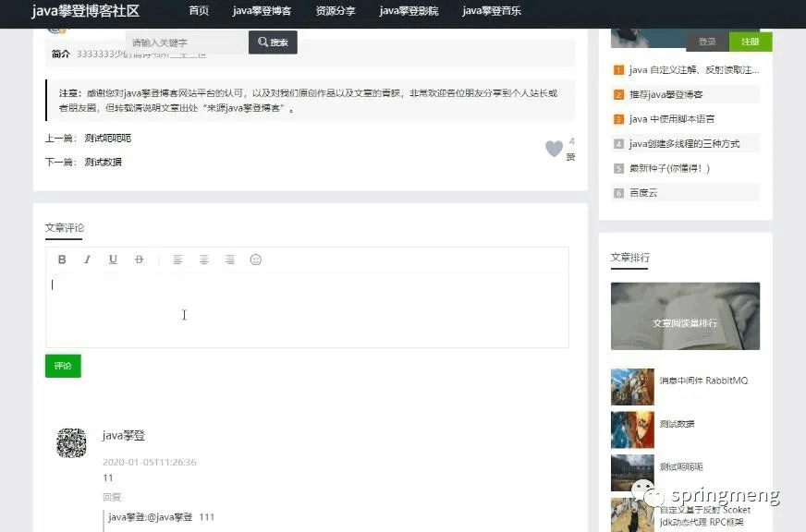
Task: Open 最新种子(你懂得!) list item
Action: pos(670,168)
